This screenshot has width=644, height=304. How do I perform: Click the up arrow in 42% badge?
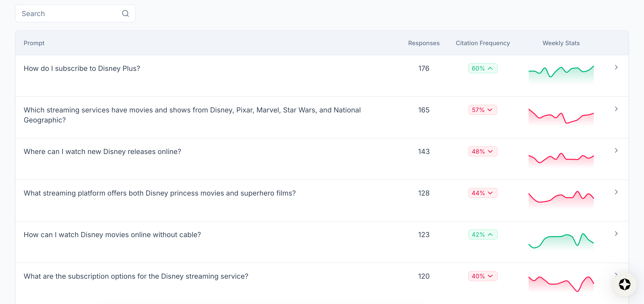click(x=490, y=235)
